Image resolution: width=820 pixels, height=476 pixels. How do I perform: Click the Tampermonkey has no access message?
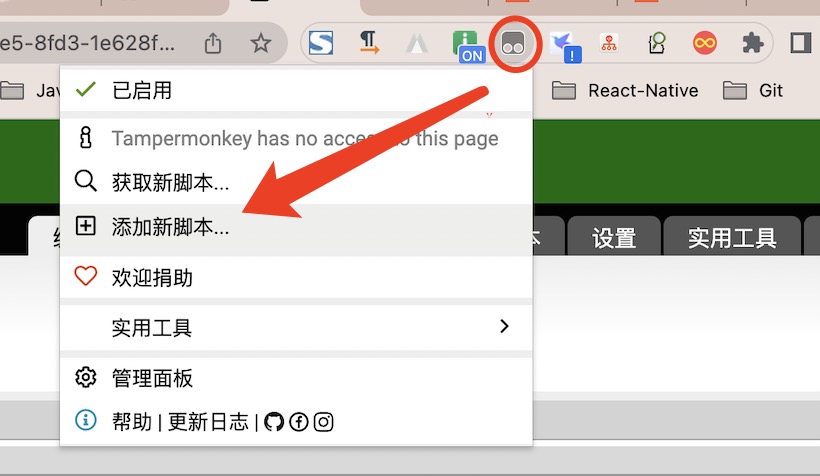[x=305, y=139]
